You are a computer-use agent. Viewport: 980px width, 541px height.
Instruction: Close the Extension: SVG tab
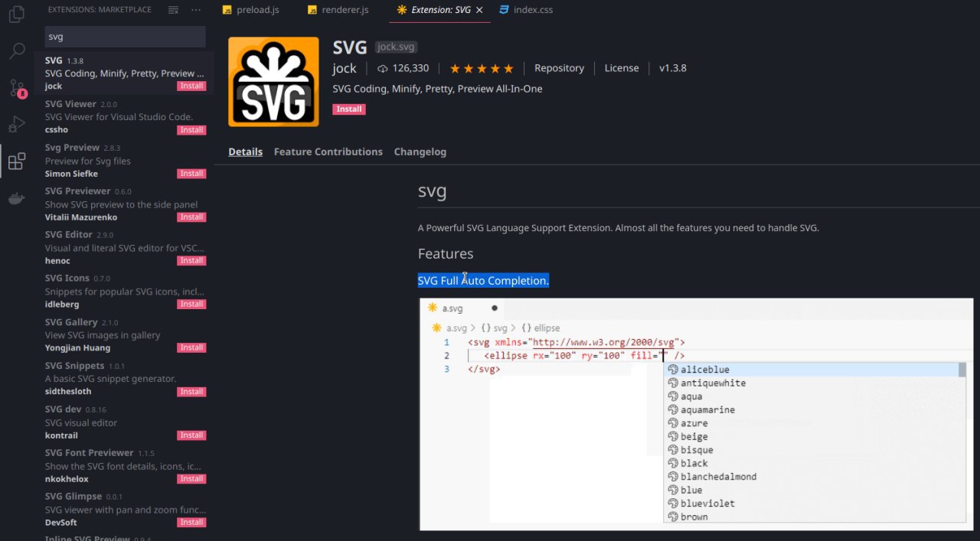pyautogui.click(x=479, y=10)
